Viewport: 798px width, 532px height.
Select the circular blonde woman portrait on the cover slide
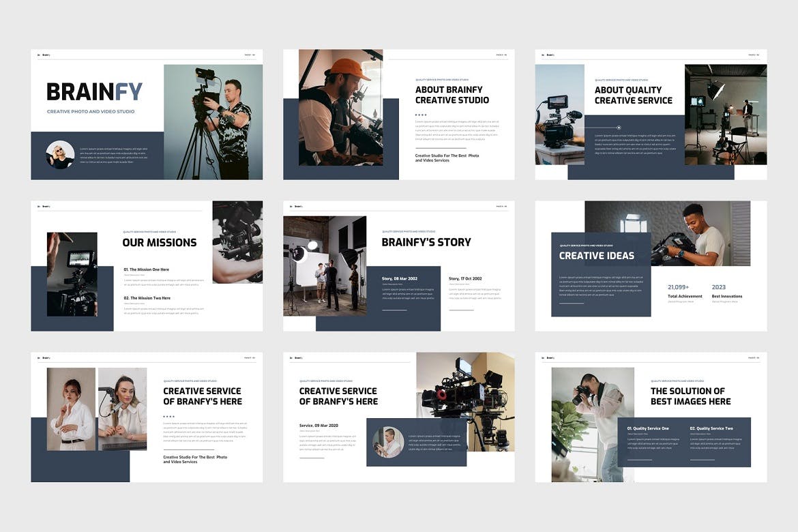pos(60,155)
